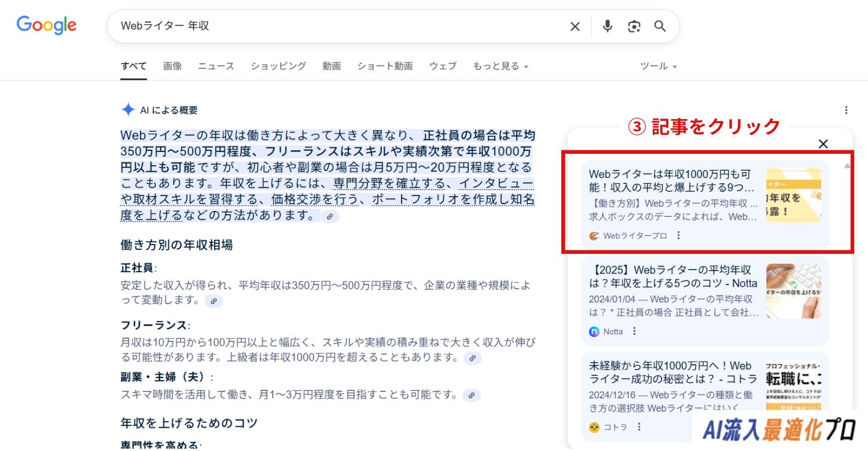
Task: Start voice search with microphone icon
Action: pyautogui.click(x=607, y=27)
